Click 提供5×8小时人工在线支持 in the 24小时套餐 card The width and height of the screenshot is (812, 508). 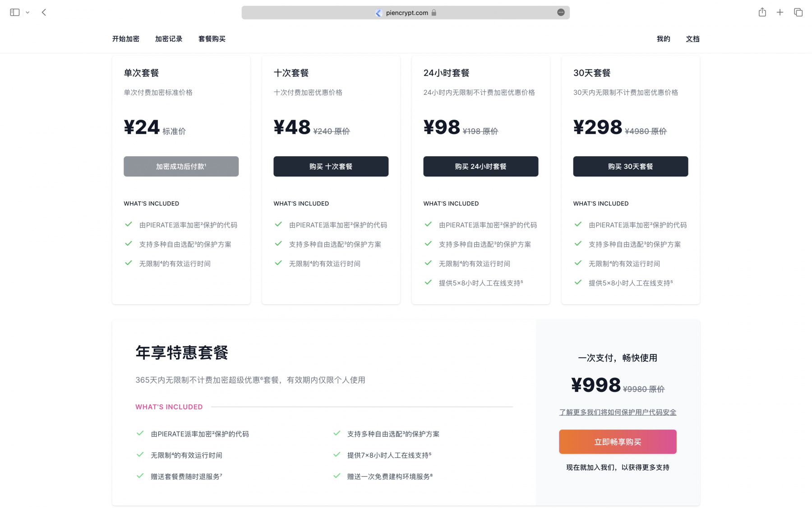[x=481, y=283]
